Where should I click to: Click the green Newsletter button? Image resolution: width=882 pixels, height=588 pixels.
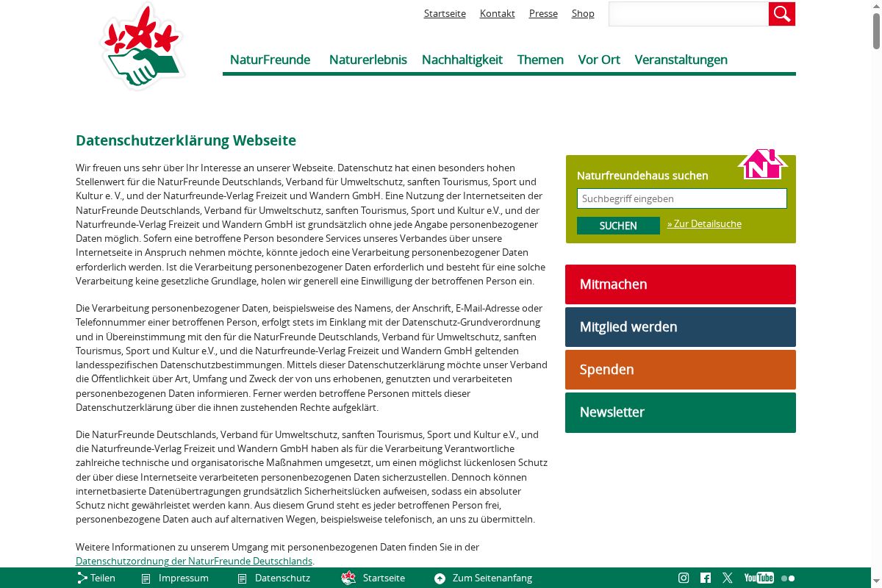[681, 412]
